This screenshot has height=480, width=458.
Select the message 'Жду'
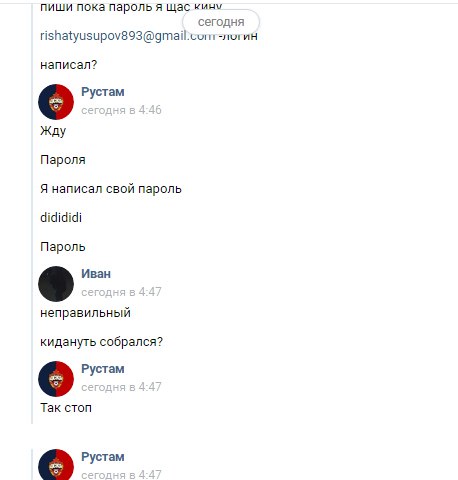point(53,131)
